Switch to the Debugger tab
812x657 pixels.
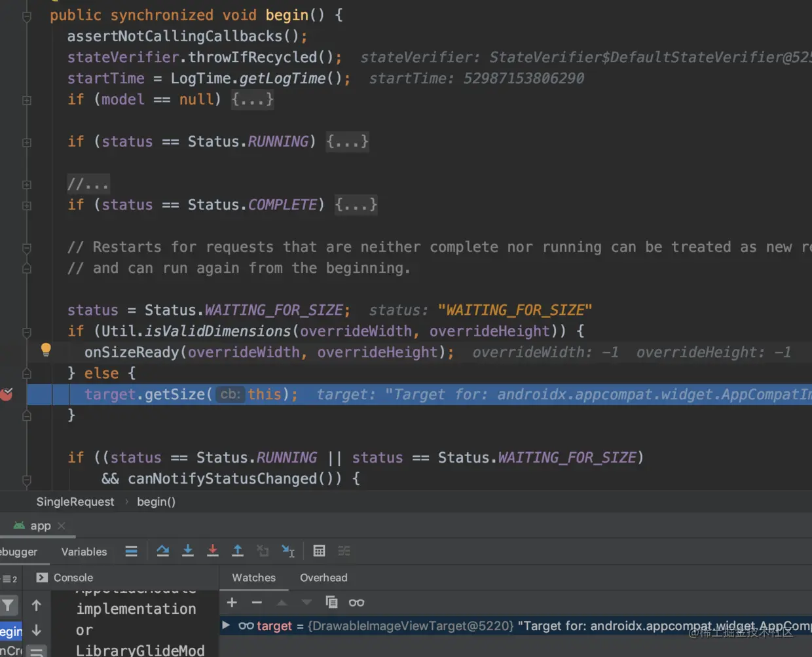pos(19,552)
